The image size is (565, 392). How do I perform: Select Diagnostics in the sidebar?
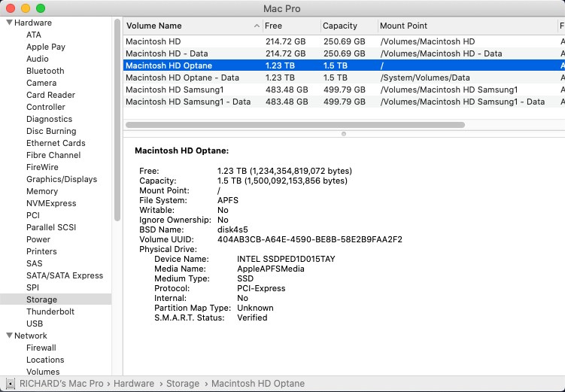tap(50, 119)
